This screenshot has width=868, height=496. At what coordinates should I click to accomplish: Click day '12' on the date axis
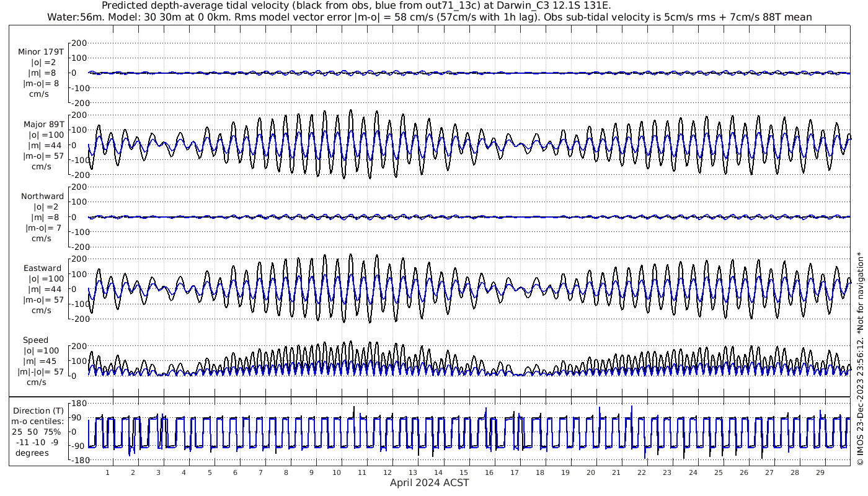tap(387, 472)
